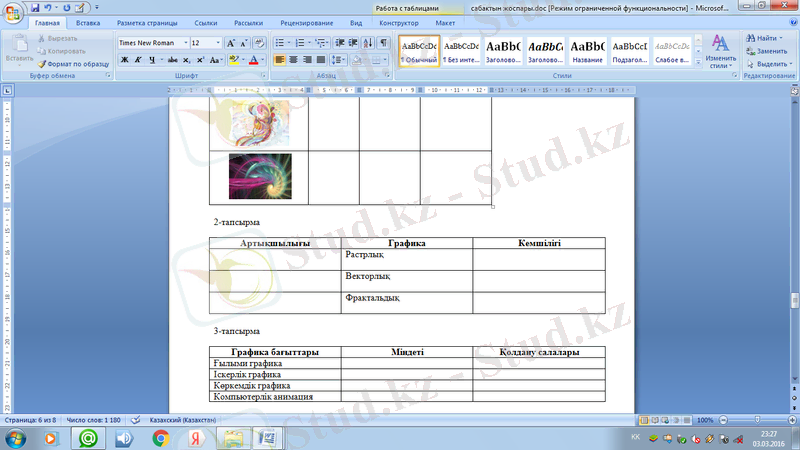The width and height of the screenshot is (800, 450).
Task: Expand the font size 12 dropdown
Action: (217, 43)
